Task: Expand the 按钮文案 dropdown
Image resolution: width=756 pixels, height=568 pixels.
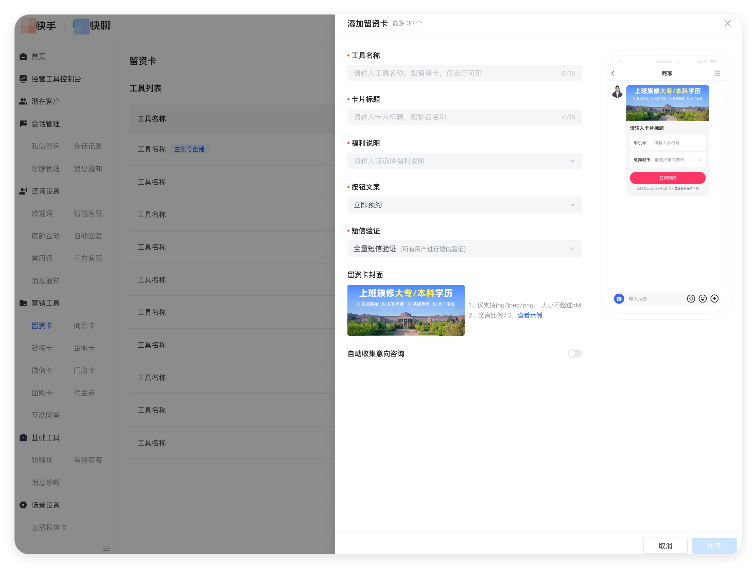Action: pyautogui.click(x=464, y=205)
